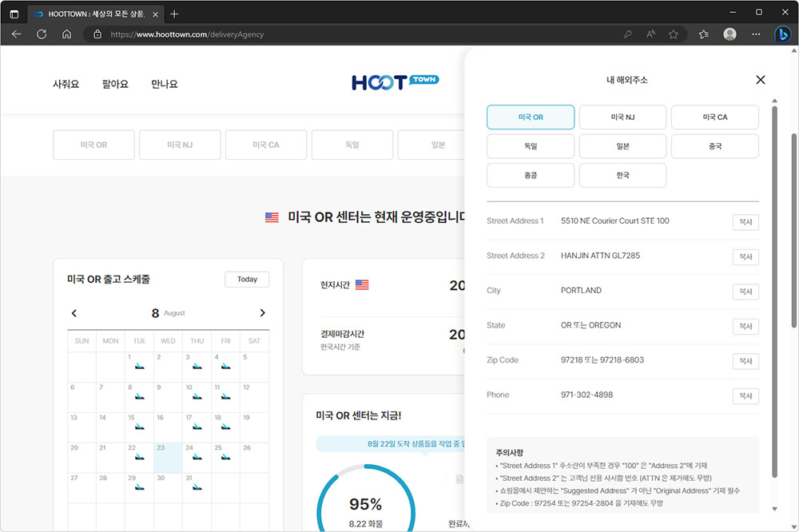Click HANJIN ATTN GL7285 text
Screen dimensions: 799x532
[x=600, y=256]
